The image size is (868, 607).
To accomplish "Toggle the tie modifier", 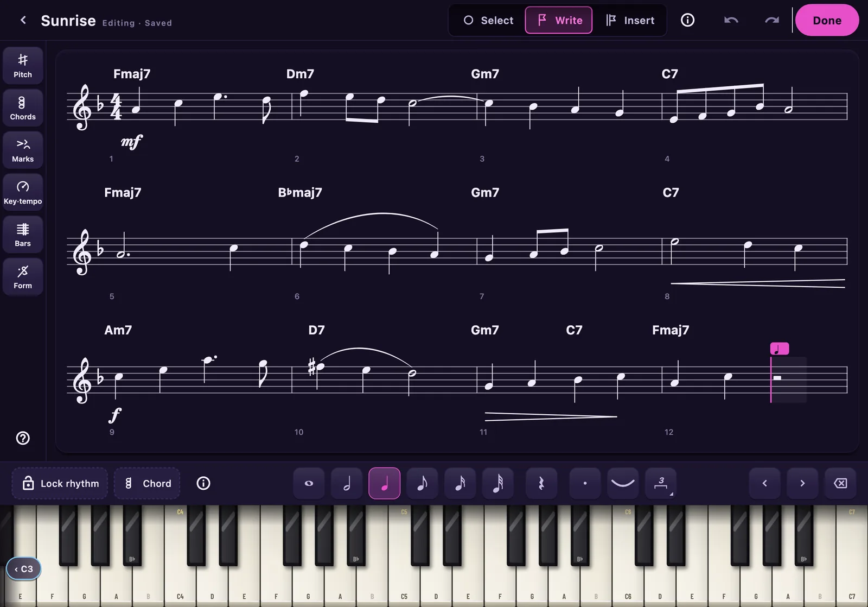I will 623,483.
